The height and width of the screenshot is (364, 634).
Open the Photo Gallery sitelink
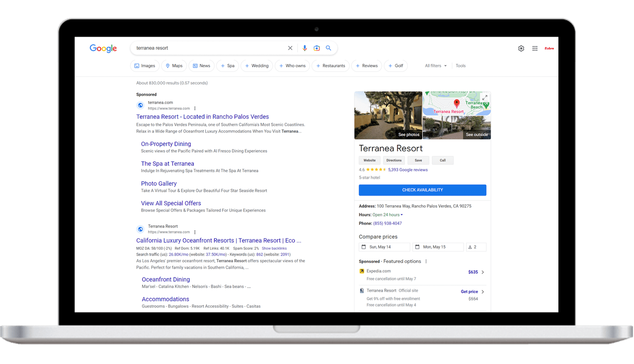click(159, 183)
